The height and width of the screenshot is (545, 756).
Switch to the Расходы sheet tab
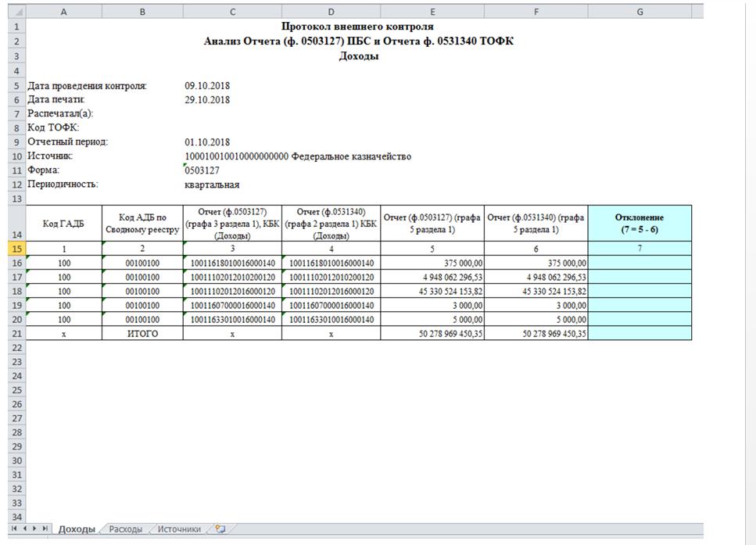(x=126, y=529)
